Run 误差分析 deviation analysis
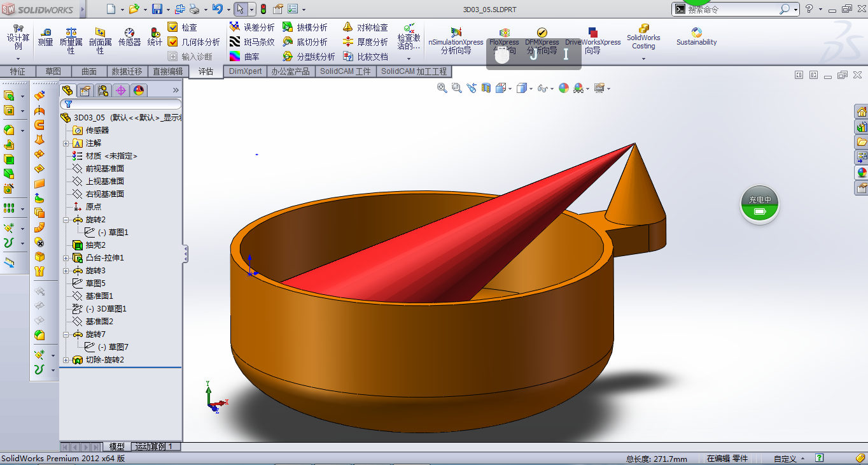 click(252, 27)
